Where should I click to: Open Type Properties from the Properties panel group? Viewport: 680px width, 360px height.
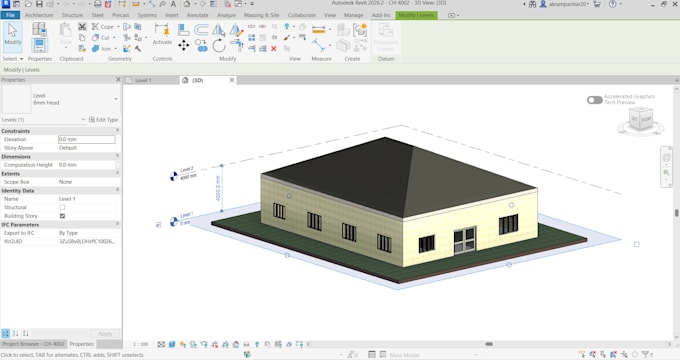click(x=39, y=29)
